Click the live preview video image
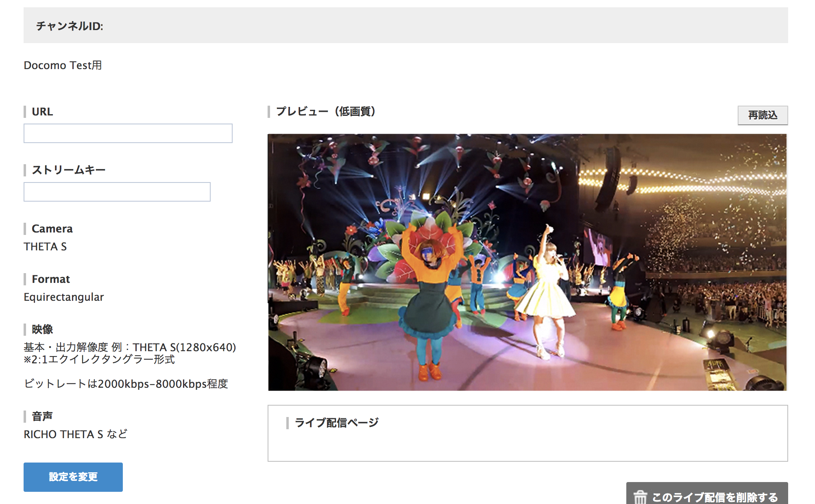 click(x=527, y=262)
